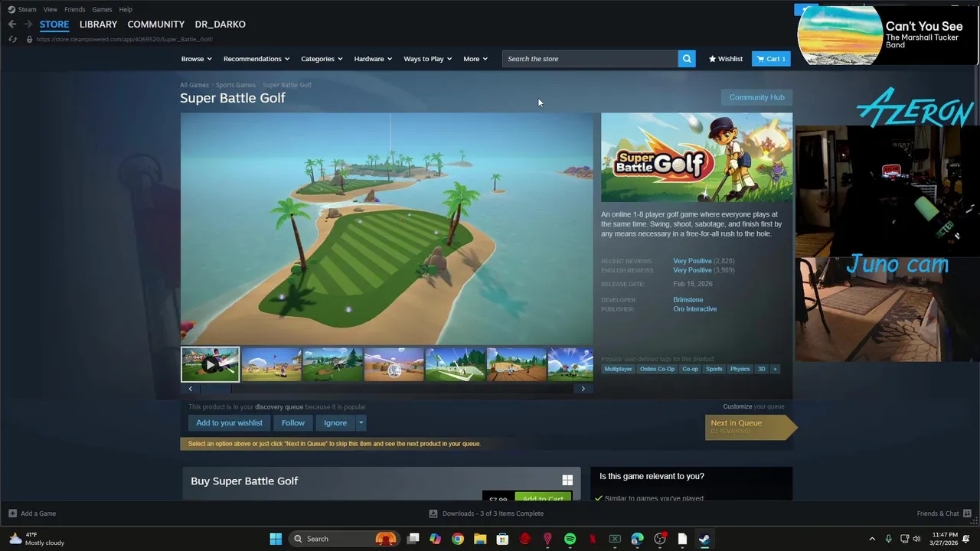Go forward with the Steam forward arrow
Image resolution: width=980 pixels, height=551 pixels.
(28, 24)
